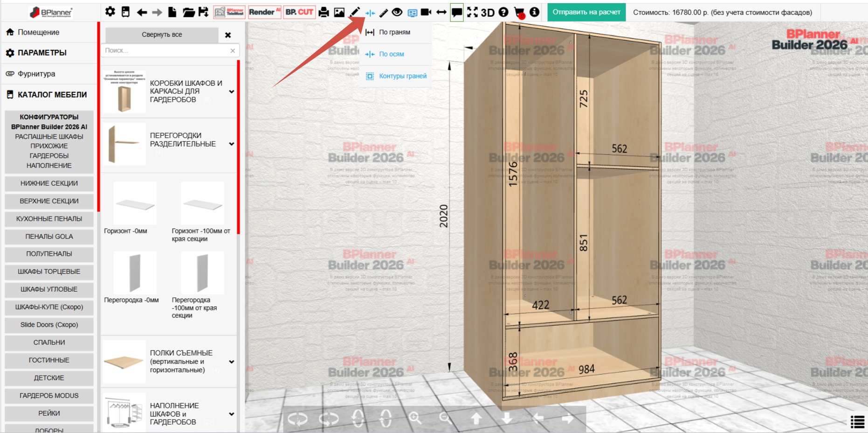Open 'КАТАЛОГ МЕБЕЛИ' section
Screen dimensions: 868x433
[48, 95]
